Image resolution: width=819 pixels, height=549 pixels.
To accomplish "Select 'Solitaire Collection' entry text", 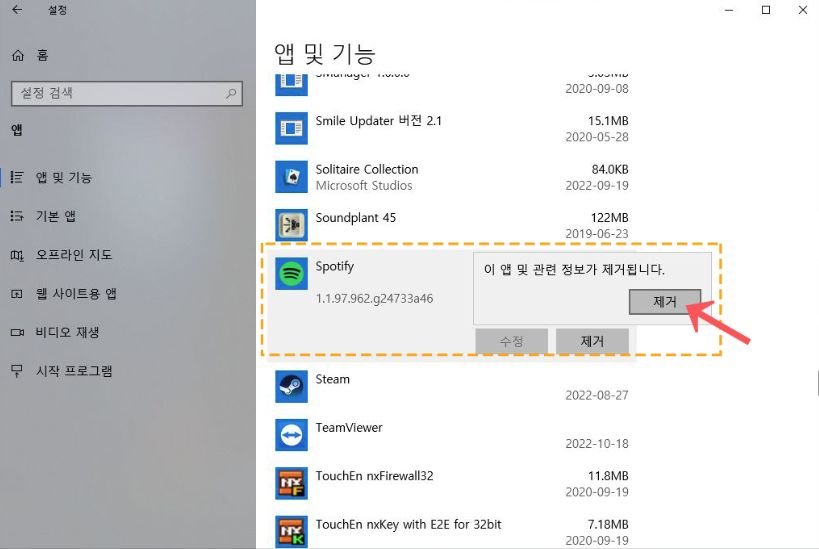I will (x=367, y=169).
